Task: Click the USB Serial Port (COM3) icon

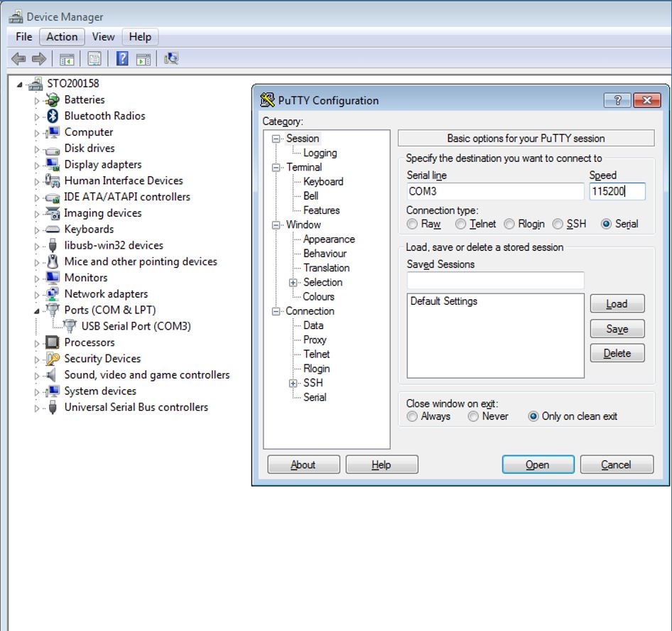Action: point(70,326)
